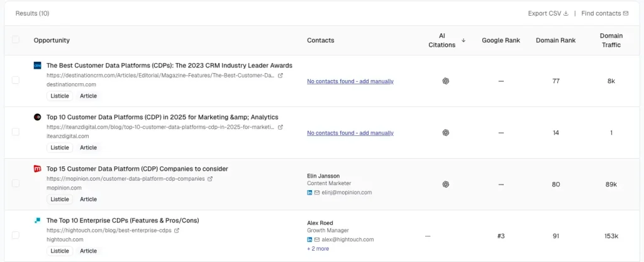Click the hightouch.com best-enterprise-cdps URL

[x=109, y=231]
